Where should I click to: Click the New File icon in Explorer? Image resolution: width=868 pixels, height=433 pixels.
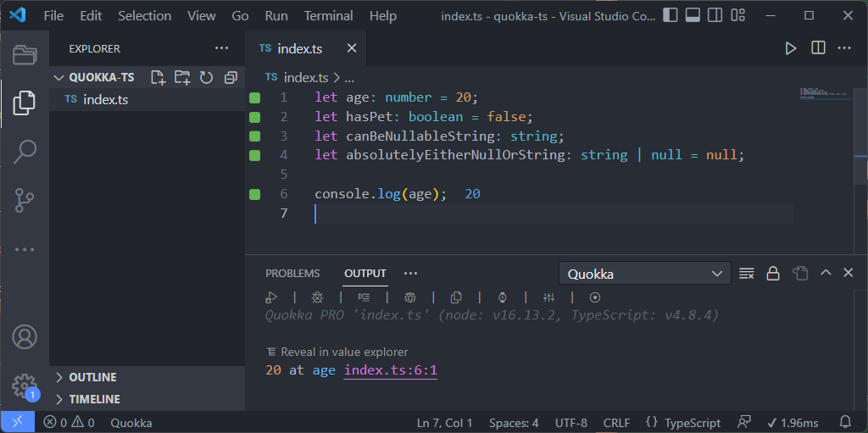158,77
